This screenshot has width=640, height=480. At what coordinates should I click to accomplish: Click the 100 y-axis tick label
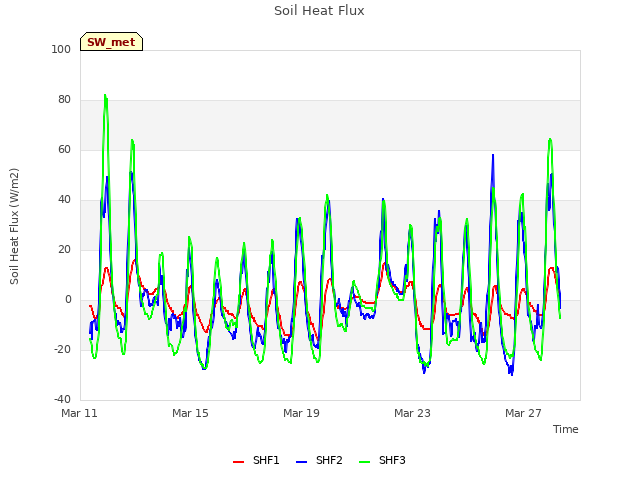[61, 49]
